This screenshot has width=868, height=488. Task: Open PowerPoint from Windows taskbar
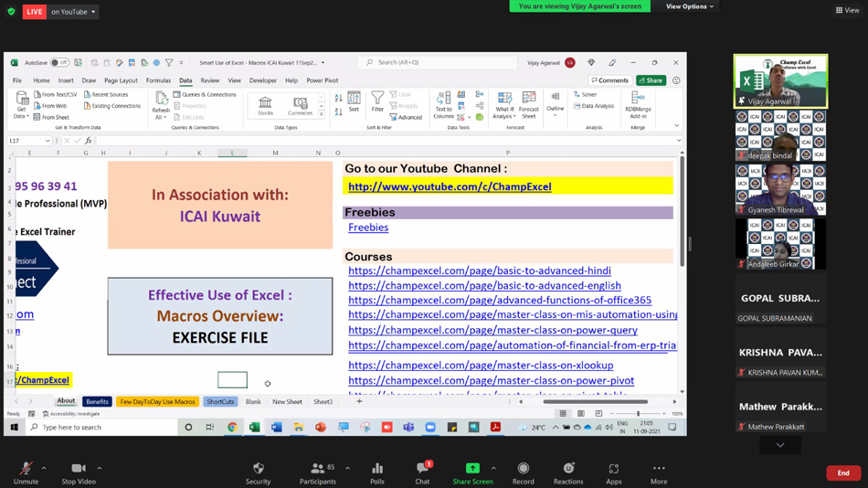pos(321,427)
